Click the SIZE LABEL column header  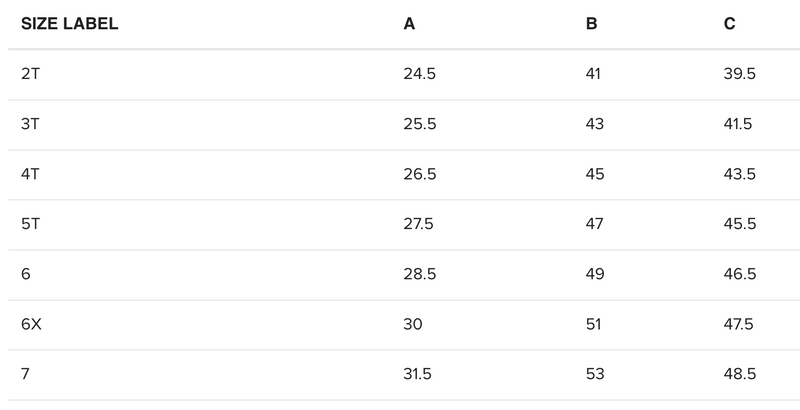click(70, 24)
